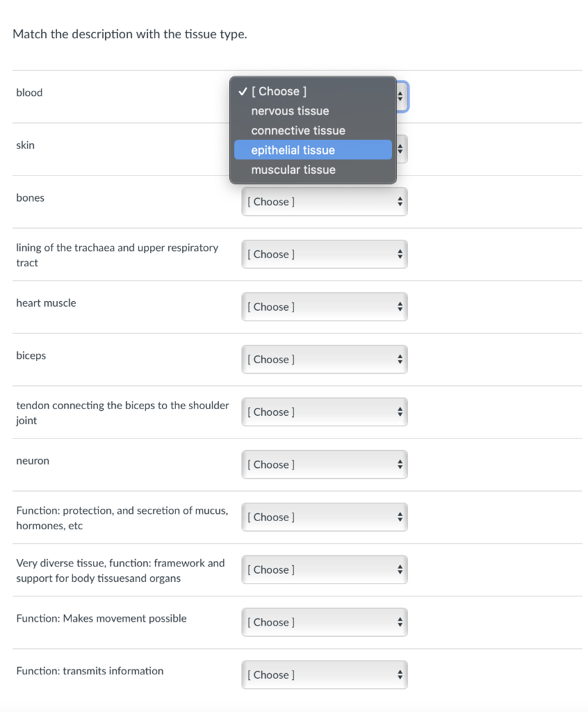
Task: Open the bones tissue dropdown
Action: [324, 202]
